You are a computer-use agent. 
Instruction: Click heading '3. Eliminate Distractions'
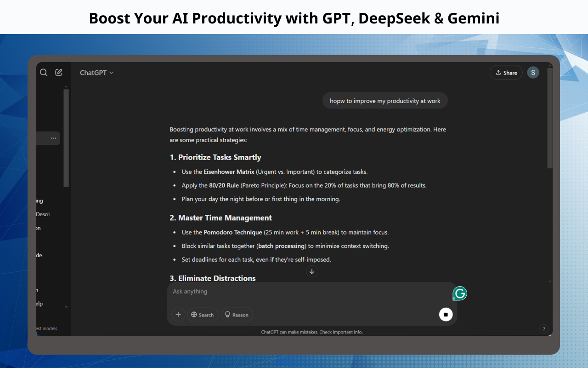pos(213,278)
